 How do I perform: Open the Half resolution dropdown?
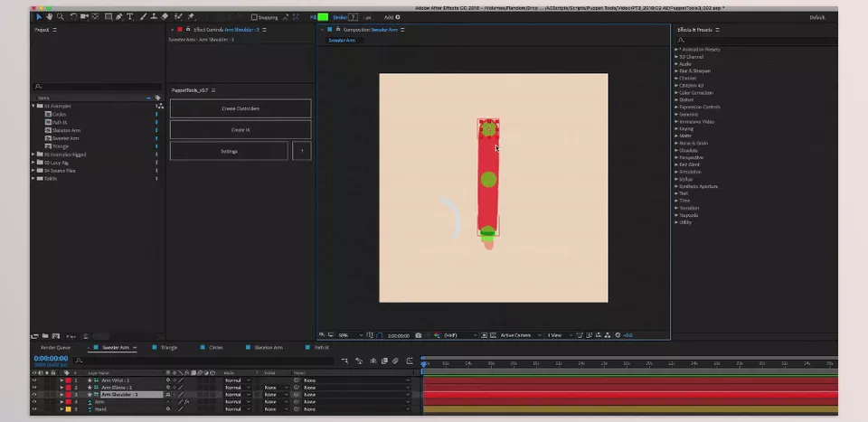[x=460, y=335]
